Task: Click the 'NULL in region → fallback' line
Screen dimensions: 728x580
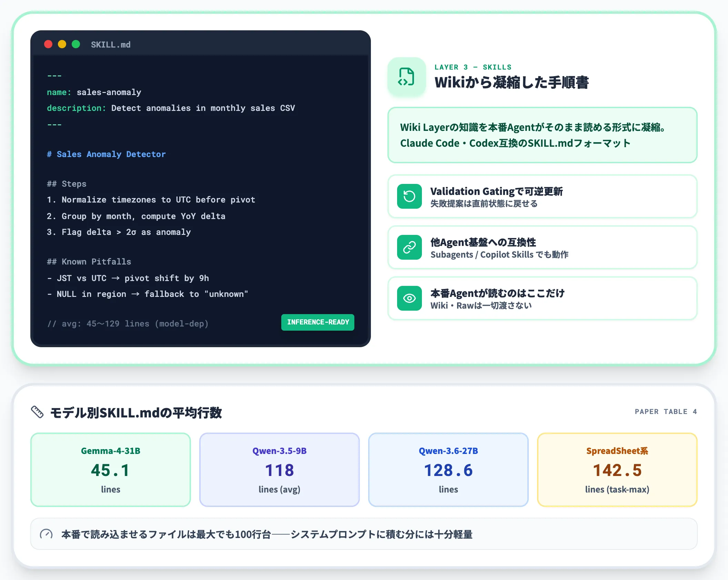Action: coord(148,294)
